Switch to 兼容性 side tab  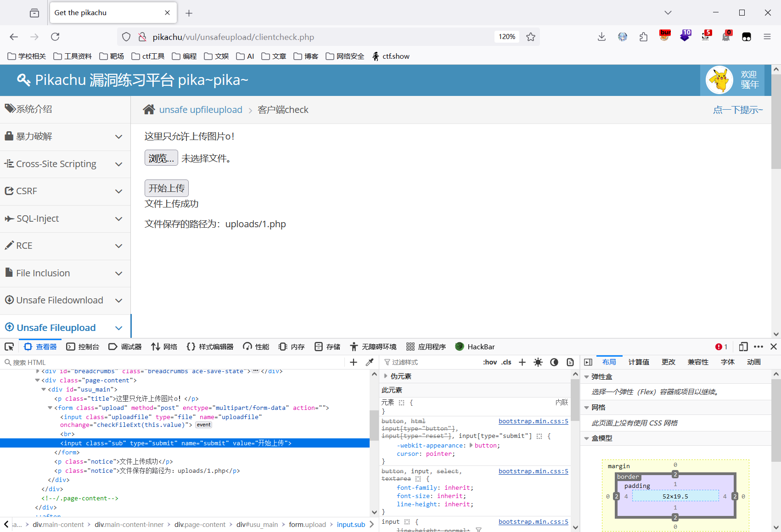698,362
